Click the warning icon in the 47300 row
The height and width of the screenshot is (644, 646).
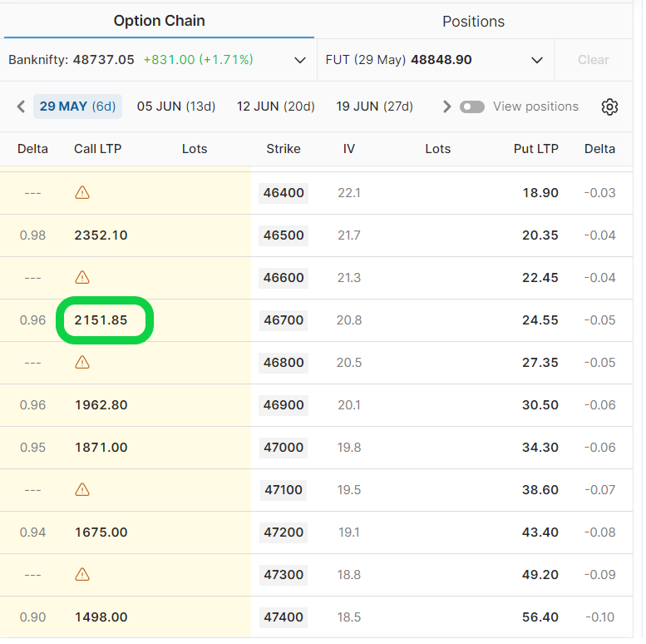coord(82,575)
